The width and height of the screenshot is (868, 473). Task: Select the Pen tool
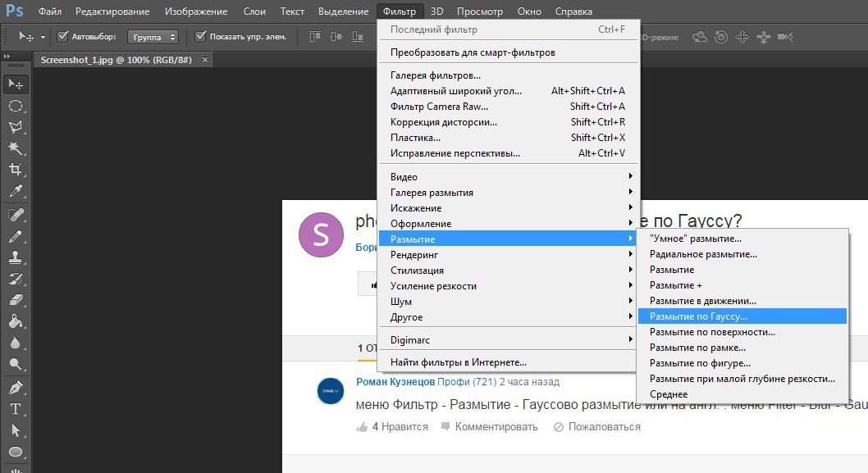coord(16,387)
